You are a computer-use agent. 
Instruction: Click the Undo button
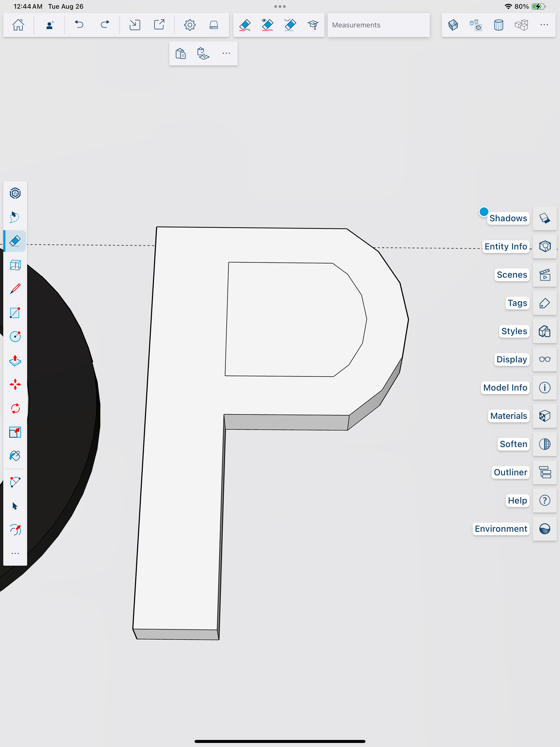[79, 25]
